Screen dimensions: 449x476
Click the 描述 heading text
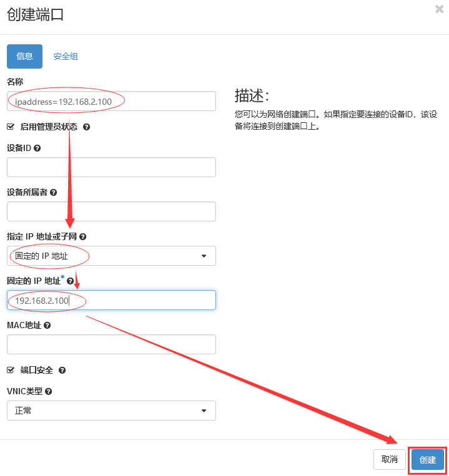[x=252, y=96]
